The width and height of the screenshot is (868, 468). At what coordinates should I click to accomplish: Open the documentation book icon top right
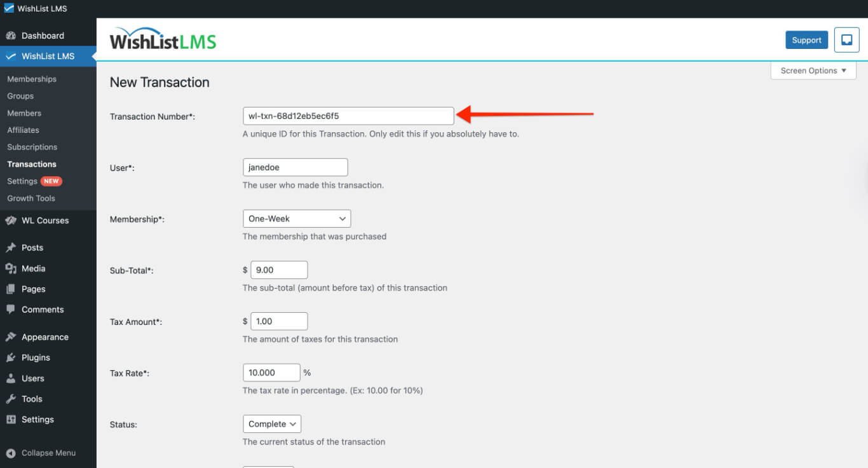846,39
